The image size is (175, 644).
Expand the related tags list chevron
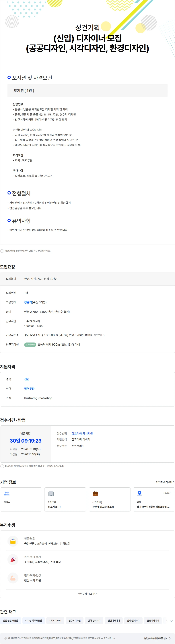coord(171,621)
